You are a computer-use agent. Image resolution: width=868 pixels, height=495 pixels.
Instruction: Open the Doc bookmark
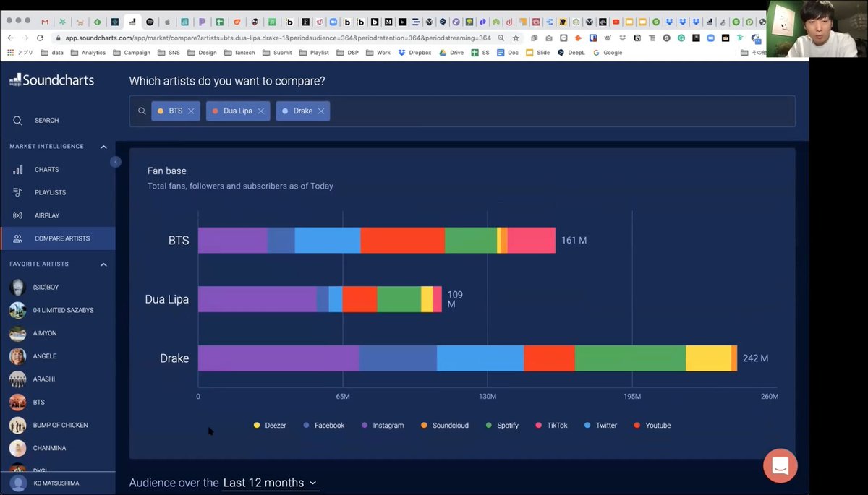(508, 53)
